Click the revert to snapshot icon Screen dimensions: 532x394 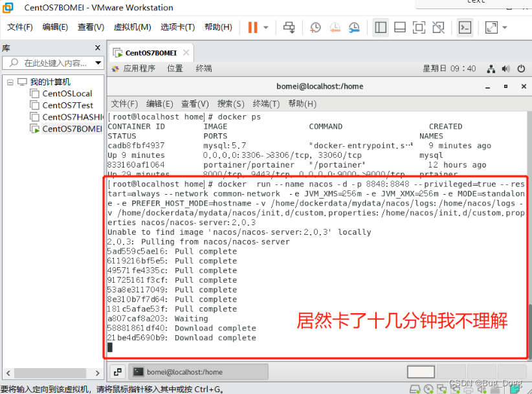tap(335, 27)
